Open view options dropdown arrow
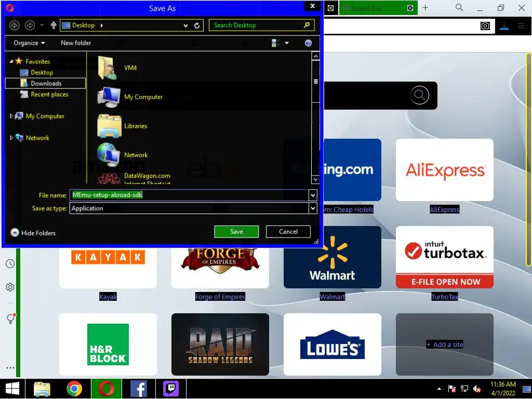The width and height of the screenshot is (532, 399). [287, 43]
